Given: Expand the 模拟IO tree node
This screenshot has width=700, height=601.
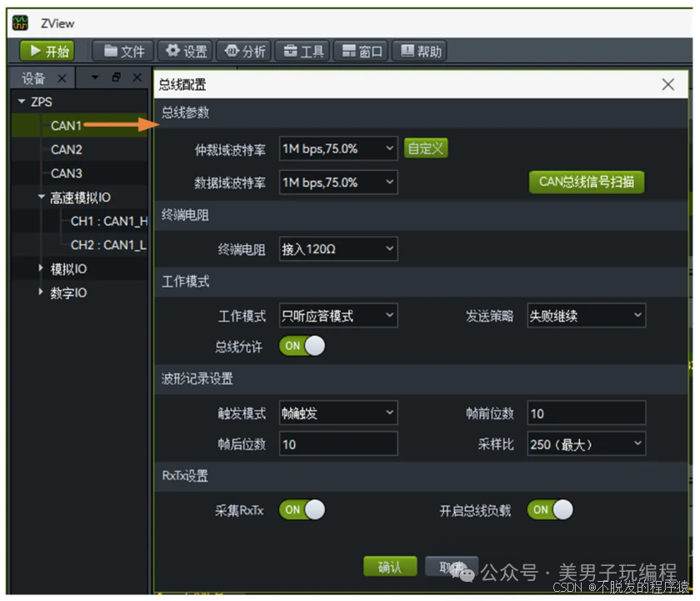Looking at the screenshot, I should point(41,268).
